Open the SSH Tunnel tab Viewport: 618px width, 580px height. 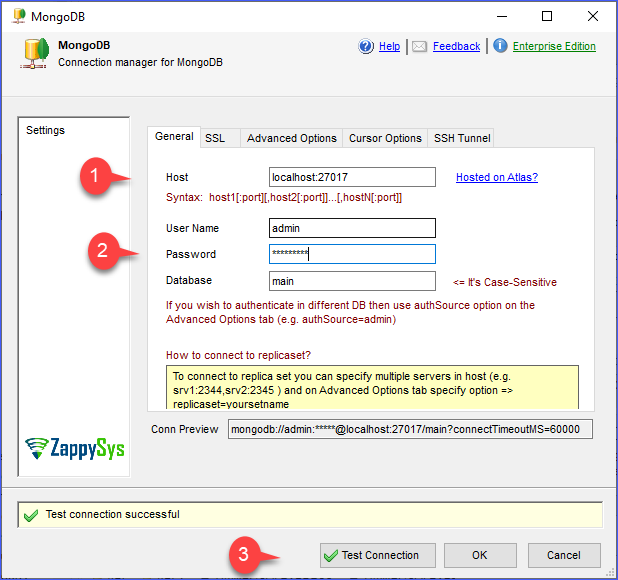coord(462,138)
